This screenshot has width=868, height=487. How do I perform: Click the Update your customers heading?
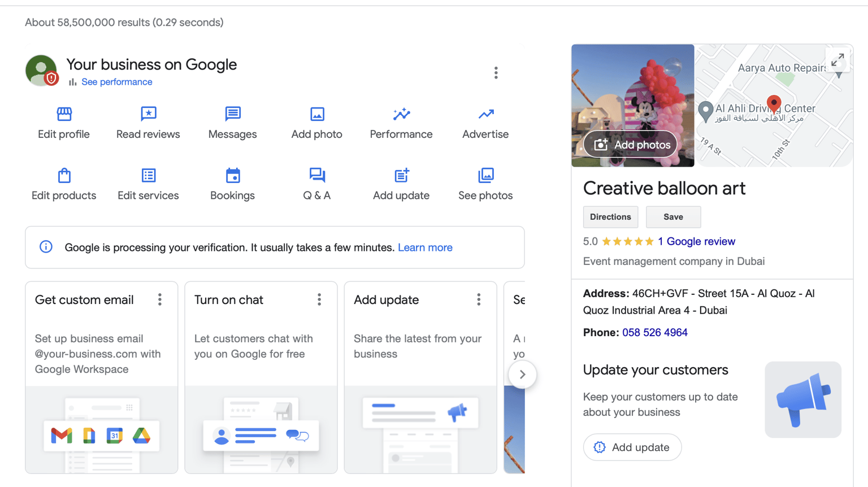656,370
